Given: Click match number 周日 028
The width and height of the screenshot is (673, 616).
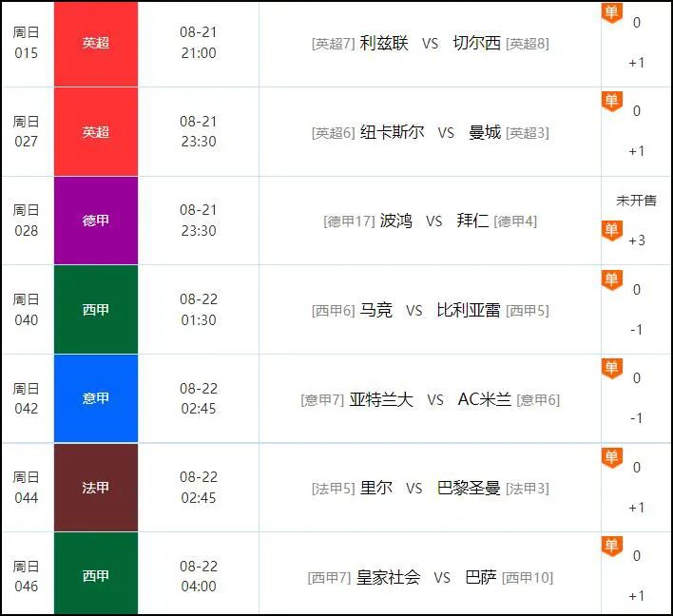Looking at the screenshot, I should [x=26, y=221].
